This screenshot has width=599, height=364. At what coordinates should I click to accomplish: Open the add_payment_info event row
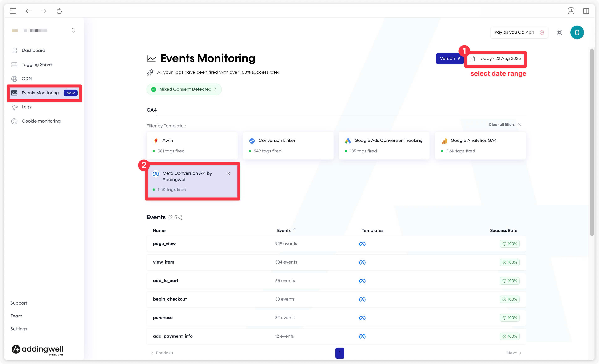[x=336, y=336]
